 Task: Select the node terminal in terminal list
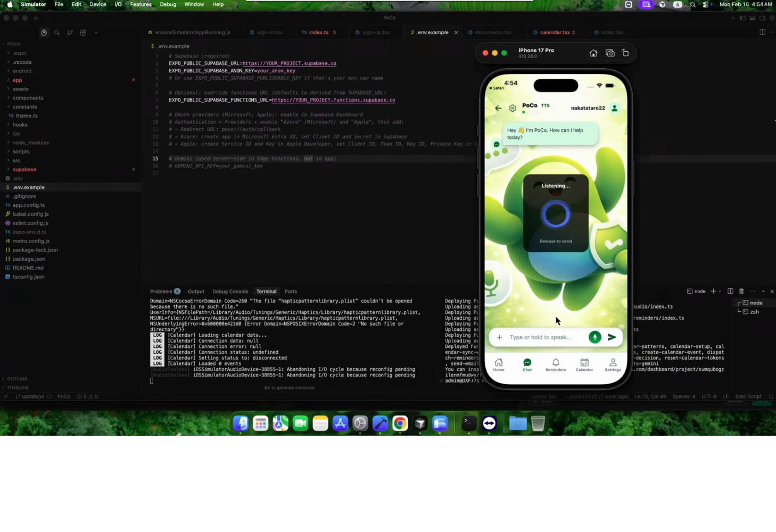coord(756,303)
